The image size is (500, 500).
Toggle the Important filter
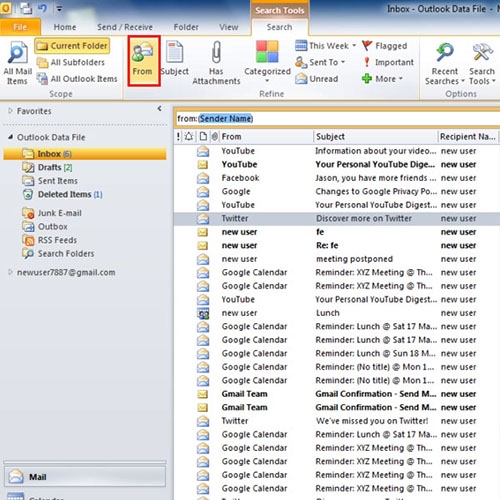pos(388,62)
